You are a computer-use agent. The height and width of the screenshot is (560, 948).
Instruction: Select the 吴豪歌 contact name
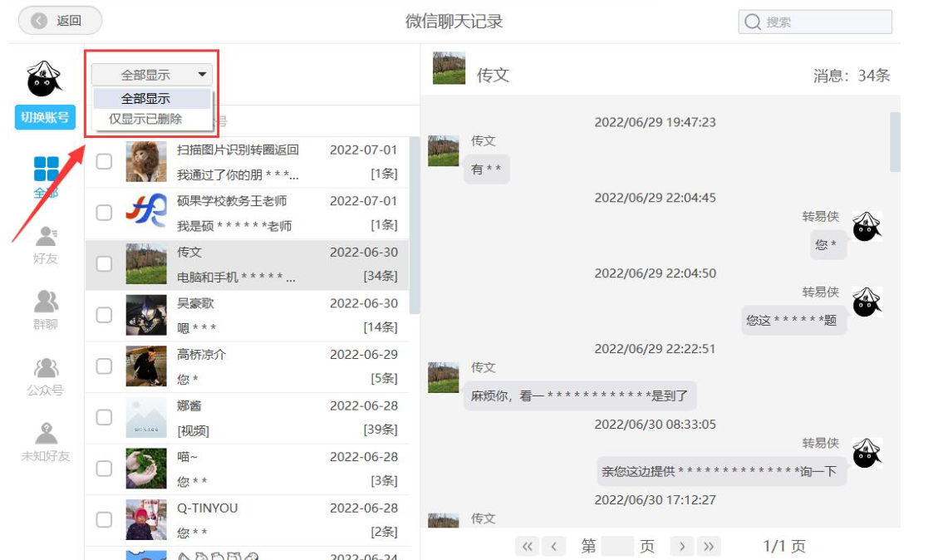[x=195, y=303]
